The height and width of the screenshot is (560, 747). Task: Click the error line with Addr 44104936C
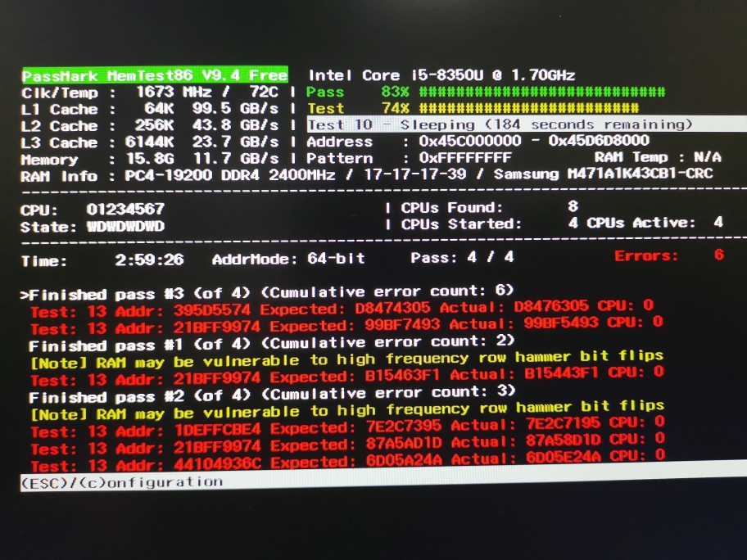(348, 460)
